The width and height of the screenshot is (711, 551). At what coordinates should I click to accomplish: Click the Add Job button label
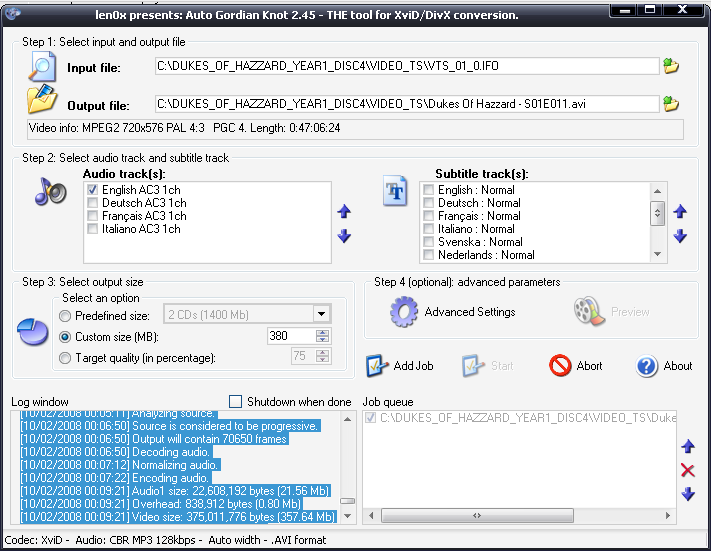[x=413, y=366]
